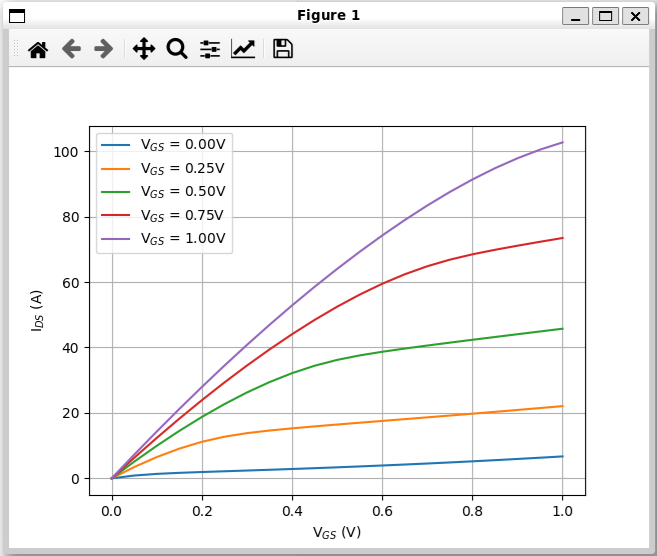The height and width of the screenshot is (556, 657).
Task: Close the Figure 1 window
Action: tap(635, 16)
